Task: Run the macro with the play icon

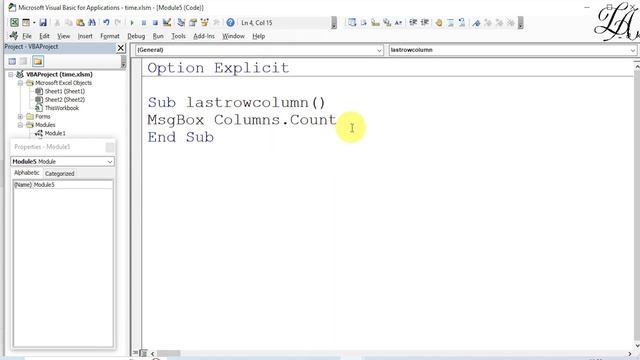Action: click(x=132, y=22)
